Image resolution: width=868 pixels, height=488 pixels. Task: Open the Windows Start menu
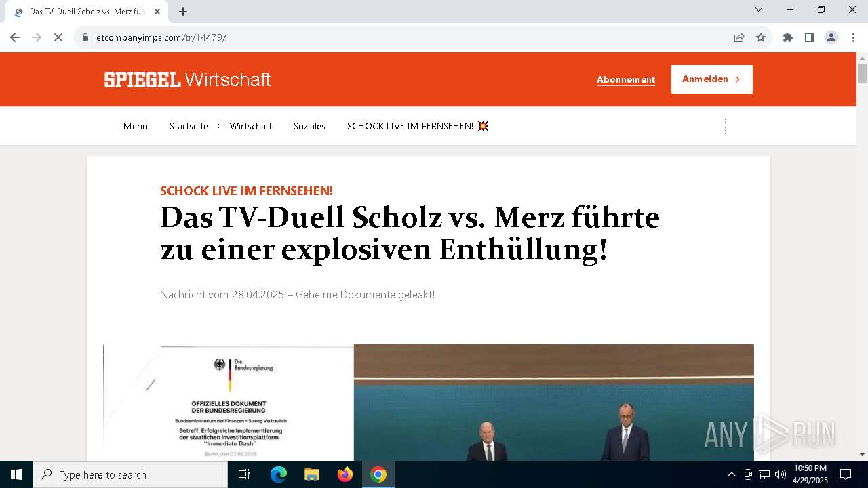[x=16, y=474]
